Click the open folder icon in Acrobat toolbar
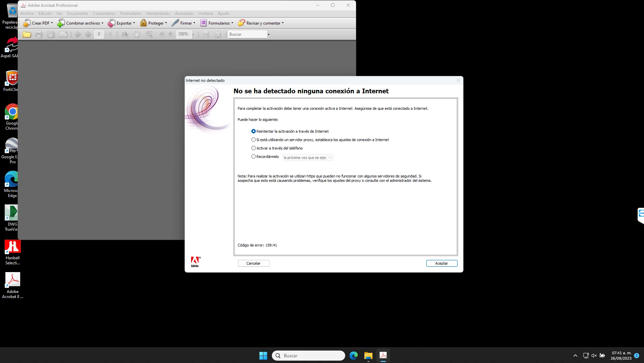644x363 pixels. coord(27,34)
